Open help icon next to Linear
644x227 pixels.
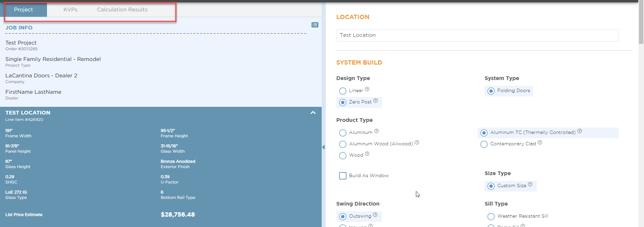tap(367, 89)
